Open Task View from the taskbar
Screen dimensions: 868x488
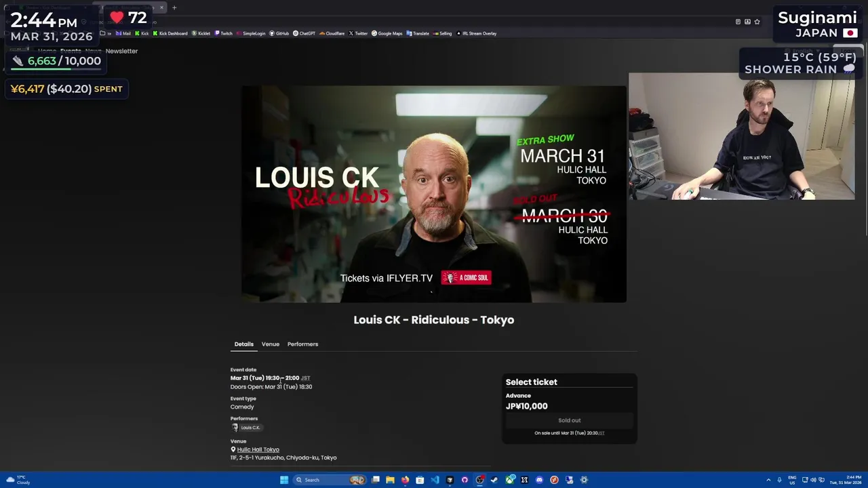click(375, 480)
